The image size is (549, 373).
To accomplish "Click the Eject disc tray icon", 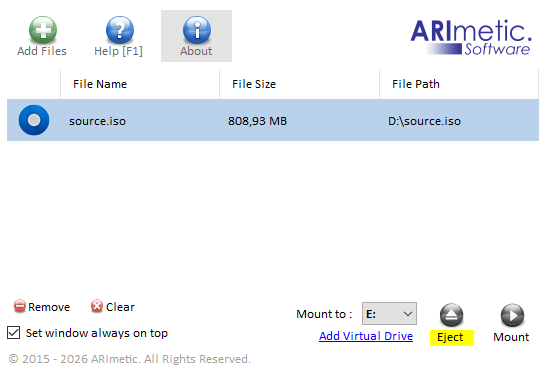I will (451, 315).
